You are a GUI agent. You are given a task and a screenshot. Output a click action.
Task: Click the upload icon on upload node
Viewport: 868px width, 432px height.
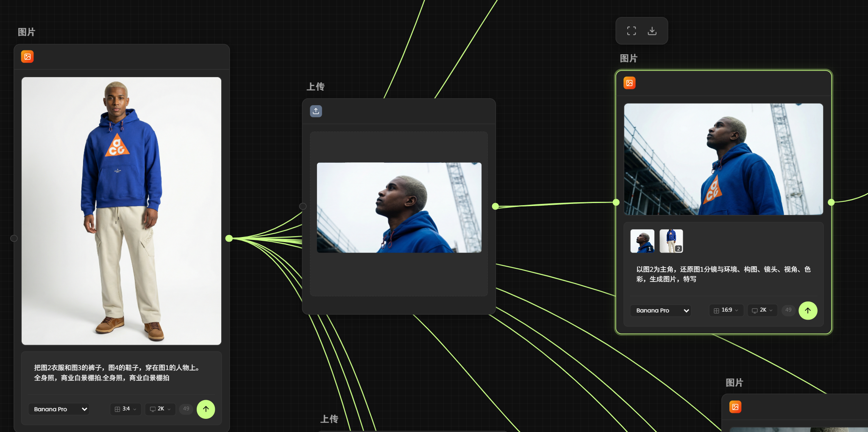[316, 111]
